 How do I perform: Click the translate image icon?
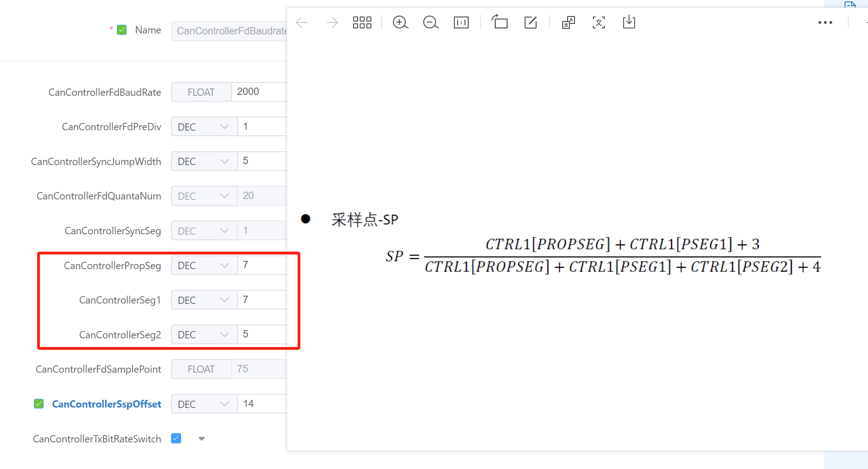tap(569, 22)
